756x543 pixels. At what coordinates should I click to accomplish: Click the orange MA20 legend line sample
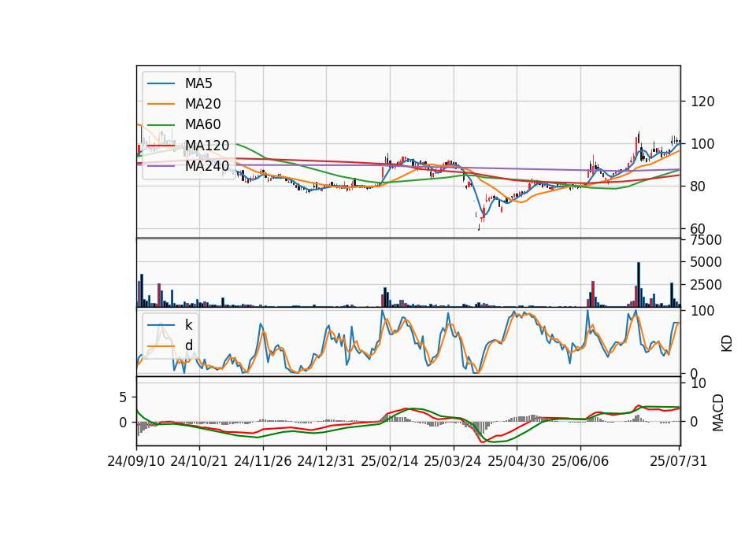click(161, 104)
